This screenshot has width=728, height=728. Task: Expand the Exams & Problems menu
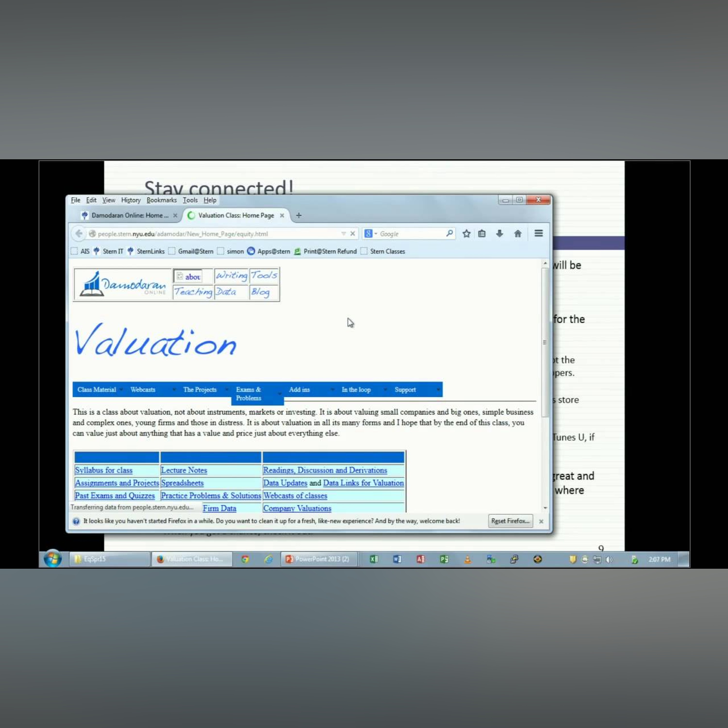click(257, 394)
